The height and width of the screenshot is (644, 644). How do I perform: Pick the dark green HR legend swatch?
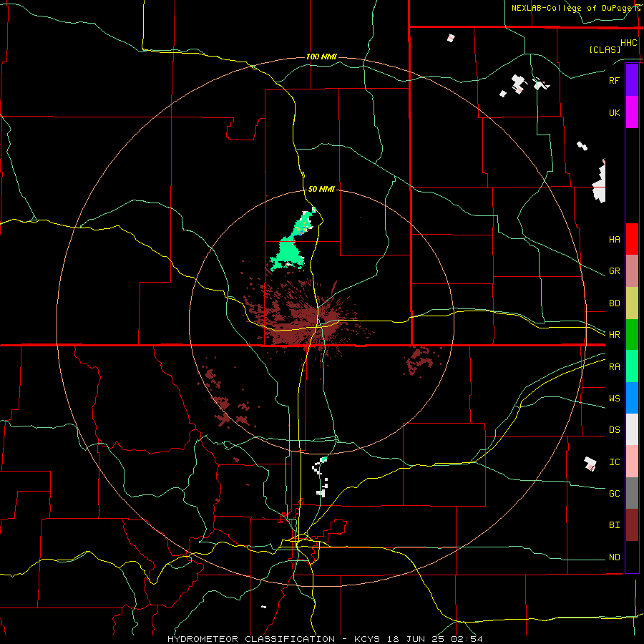coord(632,335)
